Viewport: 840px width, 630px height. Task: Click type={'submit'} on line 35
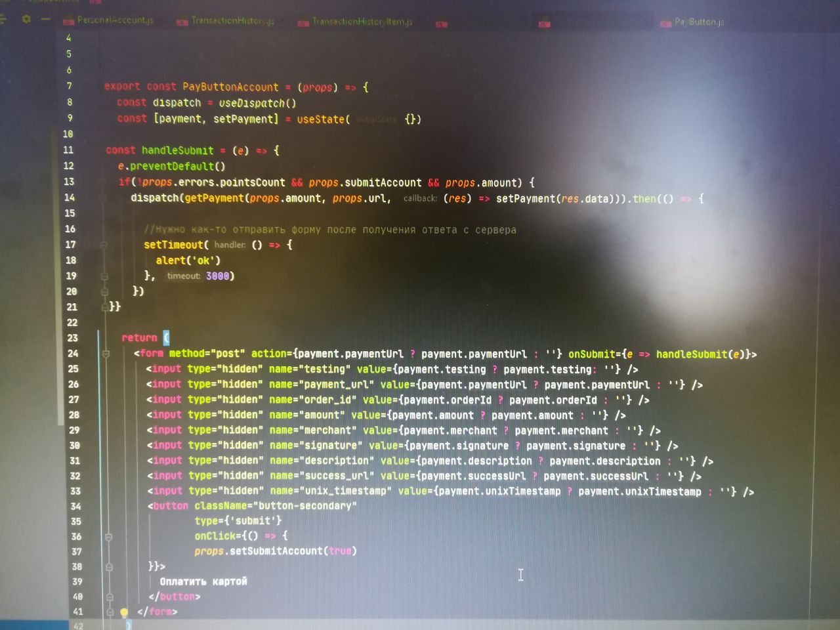click(x=238, y=521)
